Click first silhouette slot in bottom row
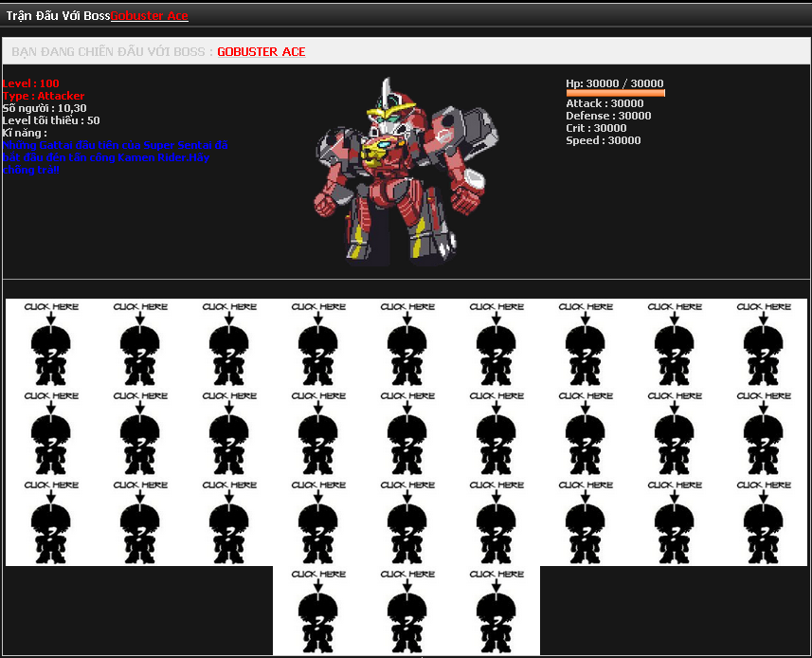 click(x=318, y=611)
